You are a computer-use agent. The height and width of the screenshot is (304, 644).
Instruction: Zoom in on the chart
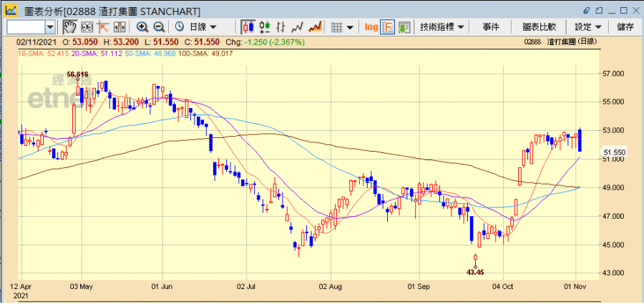click(142, 26)
